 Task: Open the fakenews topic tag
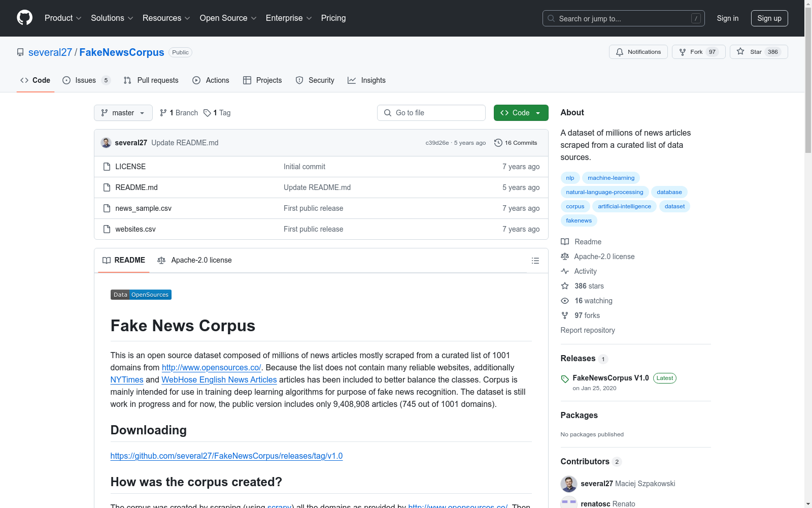coord(579,220)
